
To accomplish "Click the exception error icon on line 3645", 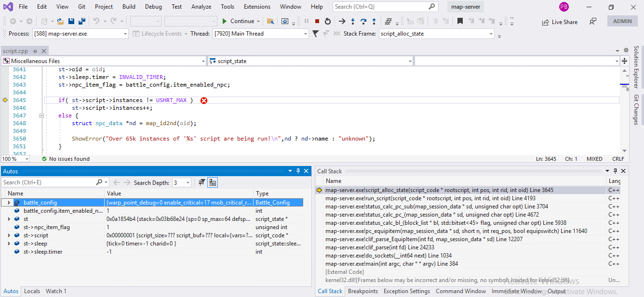I will click(204, 100).
